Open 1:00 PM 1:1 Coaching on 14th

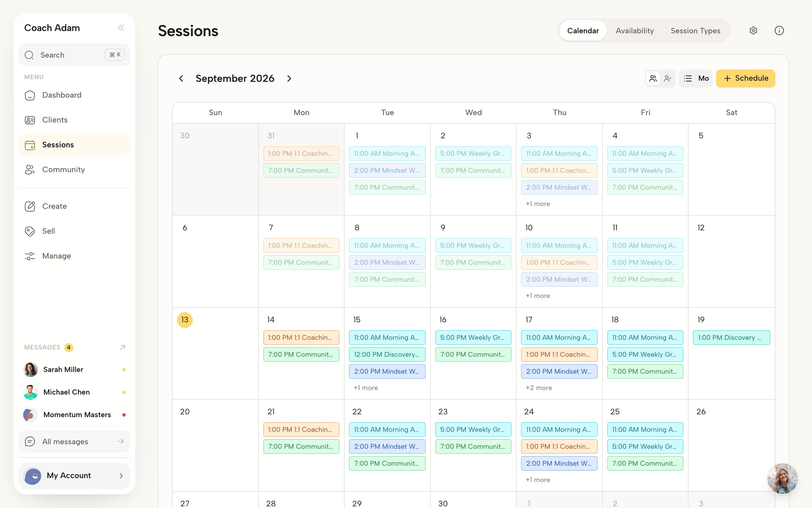pos(301,338)
